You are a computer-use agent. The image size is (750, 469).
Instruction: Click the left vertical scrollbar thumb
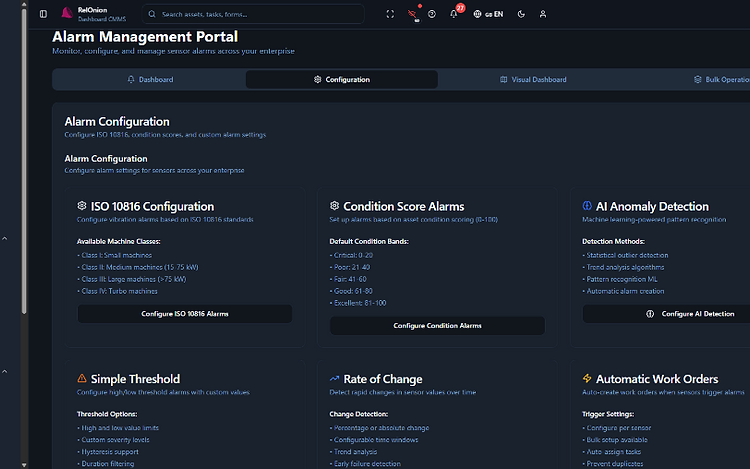[x=24, y=161]
